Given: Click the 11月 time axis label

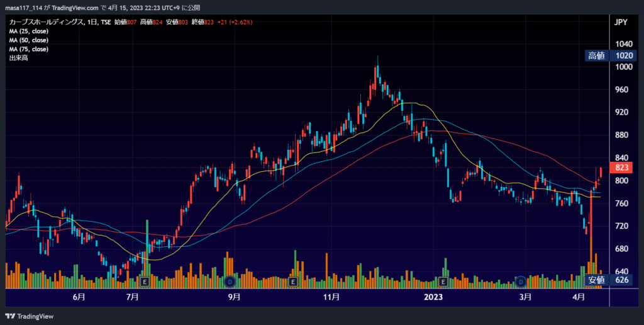Looking at the screenshot, I should [331, 297].
